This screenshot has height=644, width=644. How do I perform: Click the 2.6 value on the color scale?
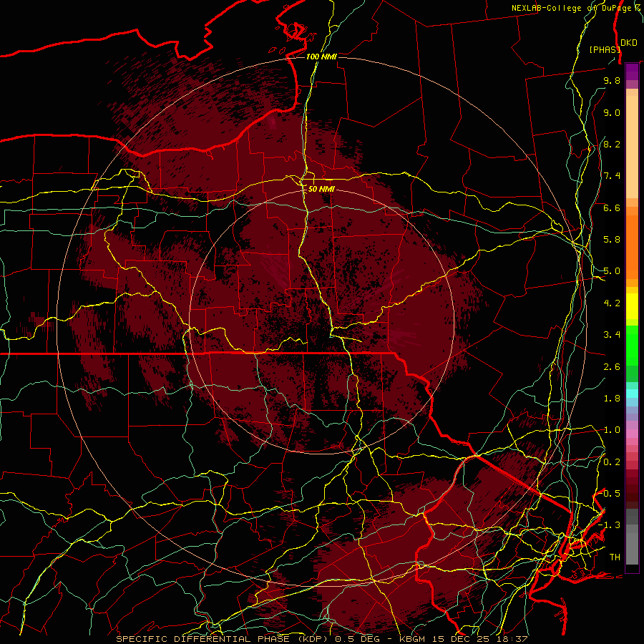(612, 367)
